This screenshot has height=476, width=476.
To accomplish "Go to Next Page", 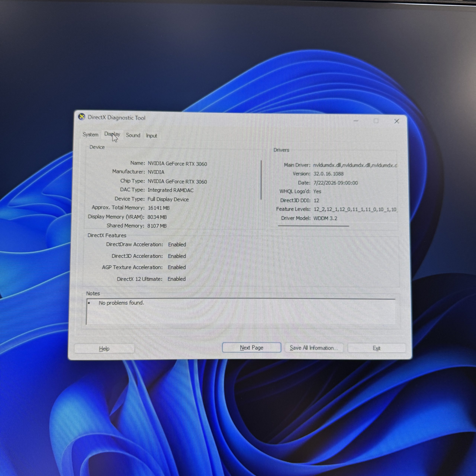I will coord(252,348).
